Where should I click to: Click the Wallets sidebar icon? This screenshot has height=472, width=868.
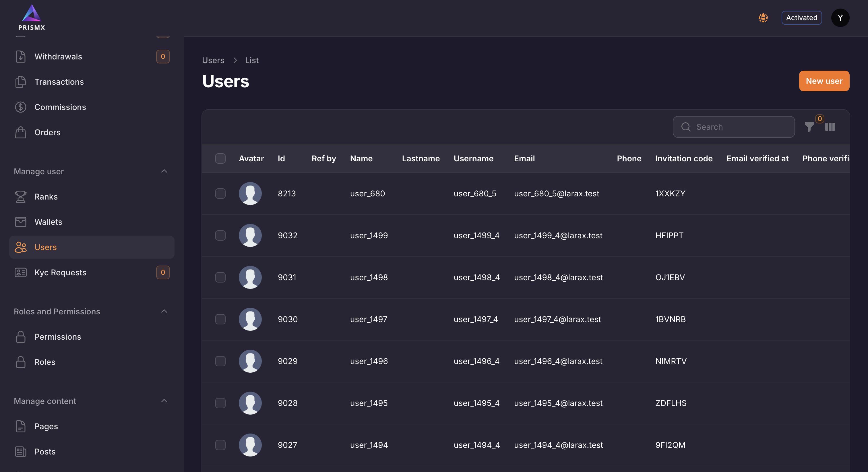pos(21,222)
